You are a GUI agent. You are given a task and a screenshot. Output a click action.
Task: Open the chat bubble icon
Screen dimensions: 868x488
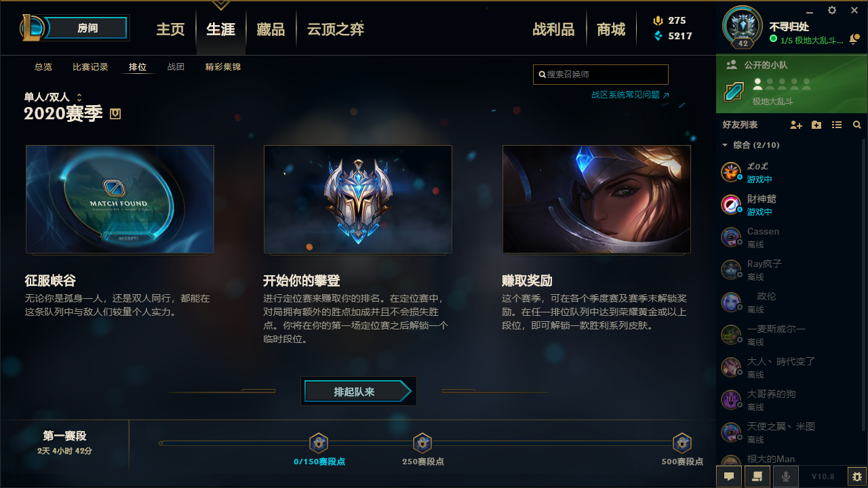click(x=729, y=476)
